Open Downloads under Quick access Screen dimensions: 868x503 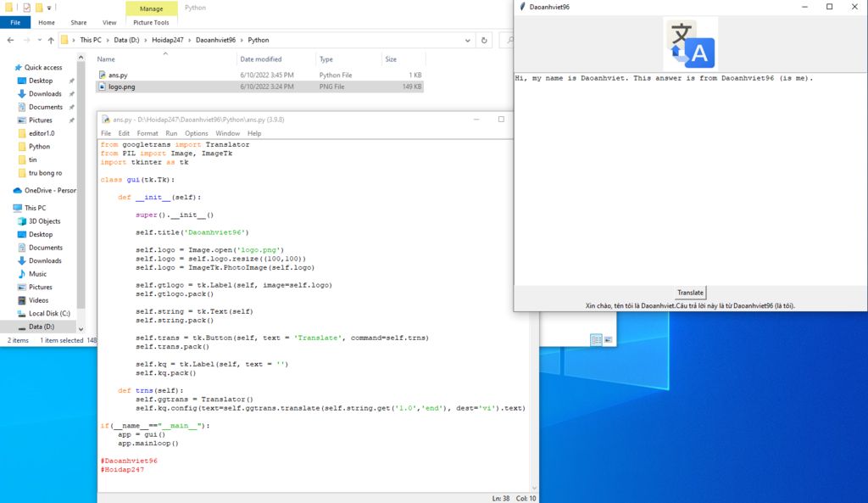(45, 93)
